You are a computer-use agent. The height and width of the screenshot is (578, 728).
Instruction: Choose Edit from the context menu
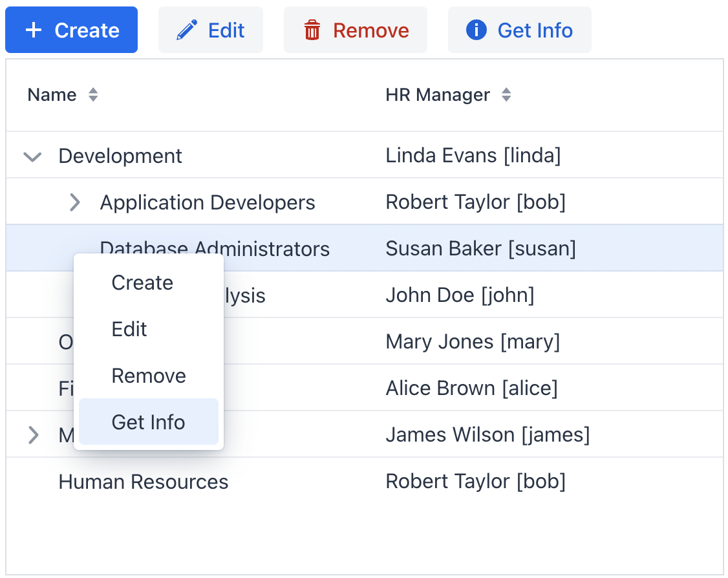tap(129, 329)
